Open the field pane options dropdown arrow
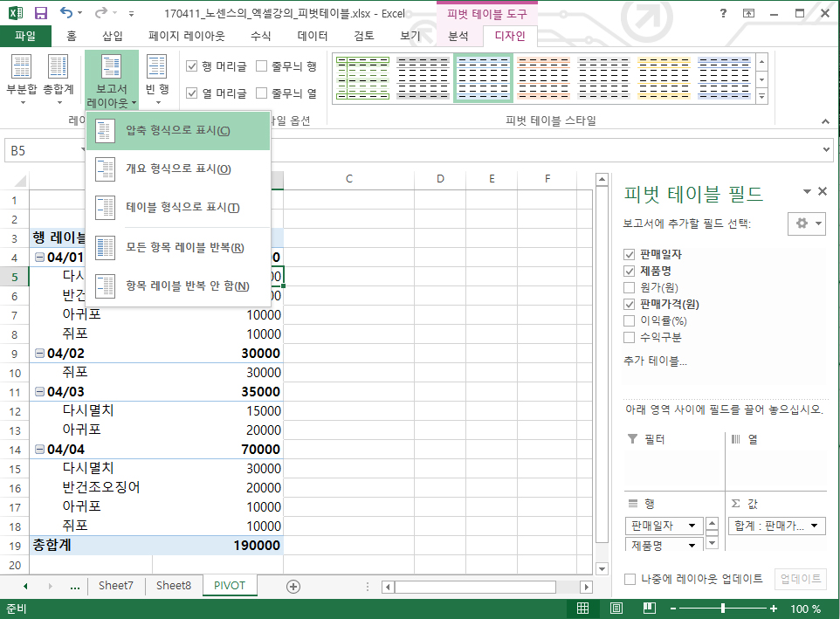 click(808, 191)
